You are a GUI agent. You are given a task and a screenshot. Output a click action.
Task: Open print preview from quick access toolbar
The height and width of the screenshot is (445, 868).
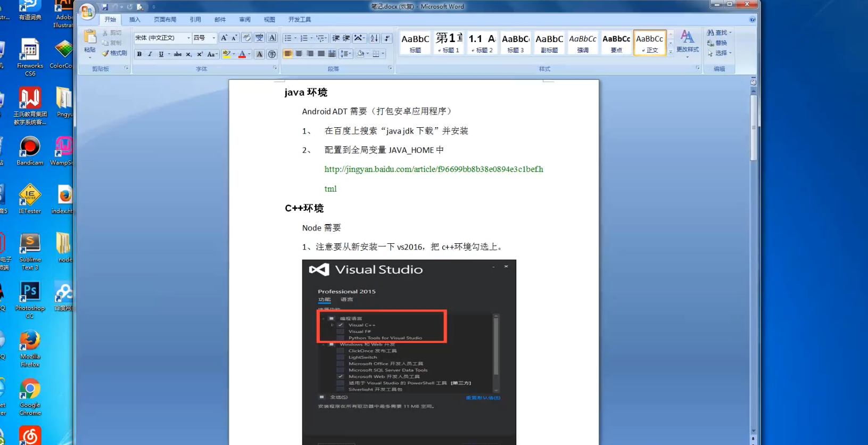tap(139, 7)
